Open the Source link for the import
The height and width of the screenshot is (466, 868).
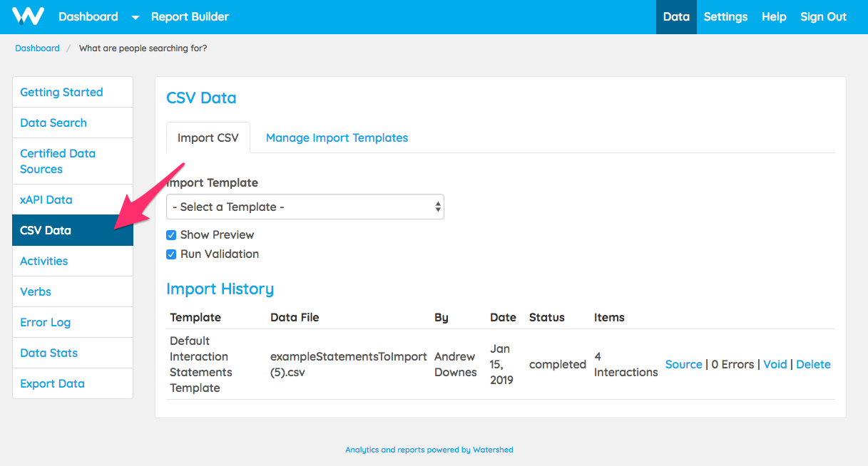click(683, 364)
